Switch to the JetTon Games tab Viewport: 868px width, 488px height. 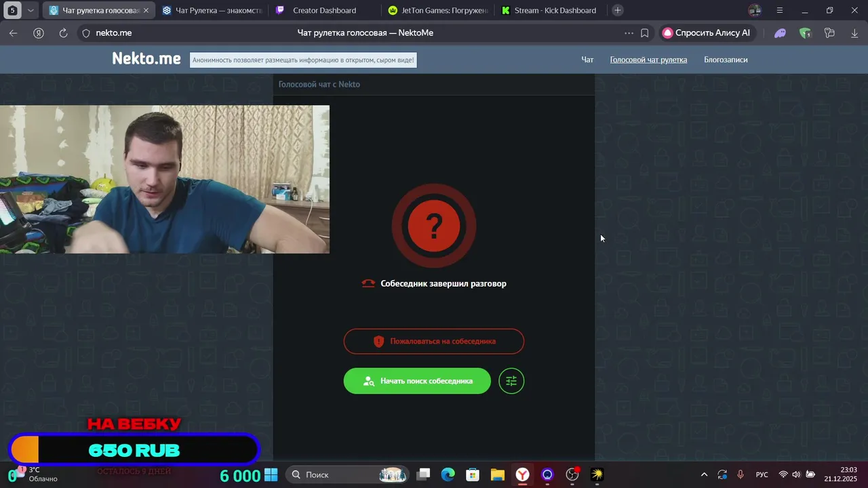tap(438, 10)
